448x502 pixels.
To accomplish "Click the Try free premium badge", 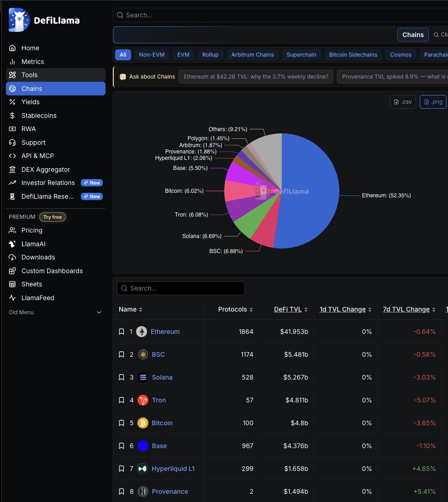I will coord(53,217).
